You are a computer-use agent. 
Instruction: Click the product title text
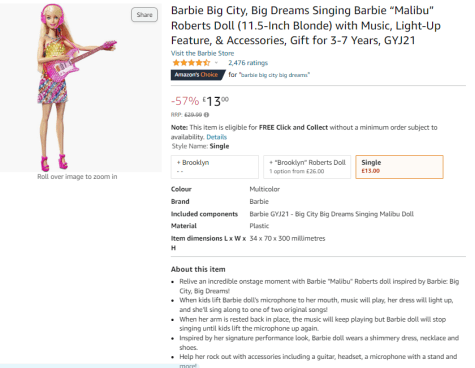(306, 25)
